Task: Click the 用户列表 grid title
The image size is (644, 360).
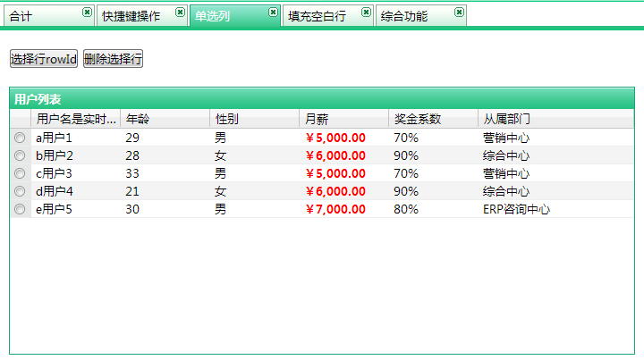Action: tap(38, 99)
